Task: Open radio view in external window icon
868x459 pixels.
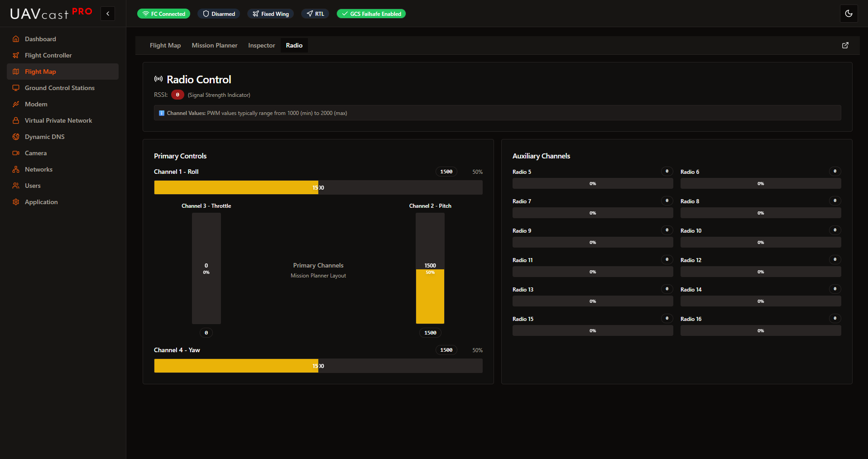Action: (x=845, y=45)
